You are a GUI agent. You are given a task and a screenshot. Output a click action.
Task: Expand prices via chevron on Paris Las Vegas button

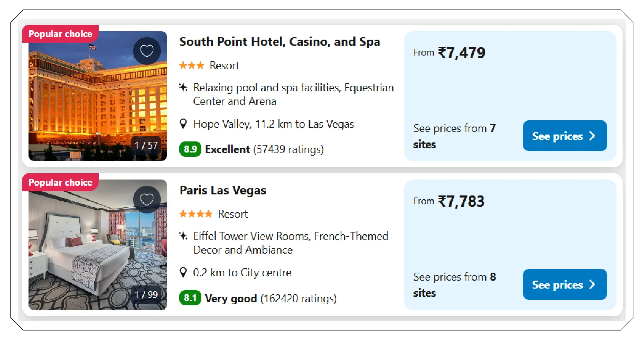click(x=592, y=284)
